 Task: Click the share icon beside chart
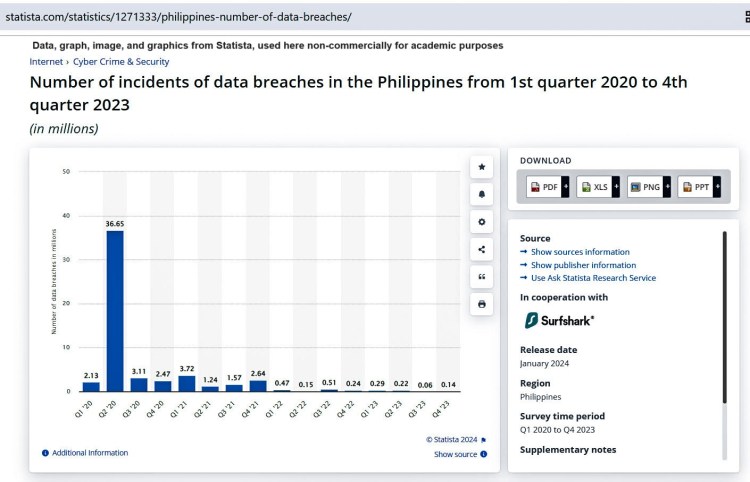pyautogui.click(x=481, y=250)
